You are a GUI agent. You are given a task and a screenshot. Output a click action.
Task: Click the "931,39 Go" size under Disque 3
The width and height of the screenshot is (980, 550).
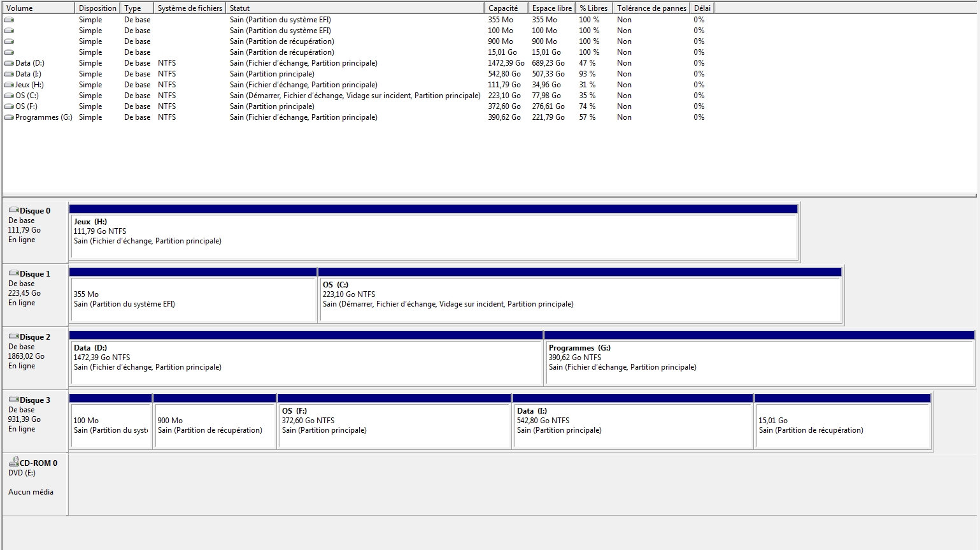click(x=24, y=419)
